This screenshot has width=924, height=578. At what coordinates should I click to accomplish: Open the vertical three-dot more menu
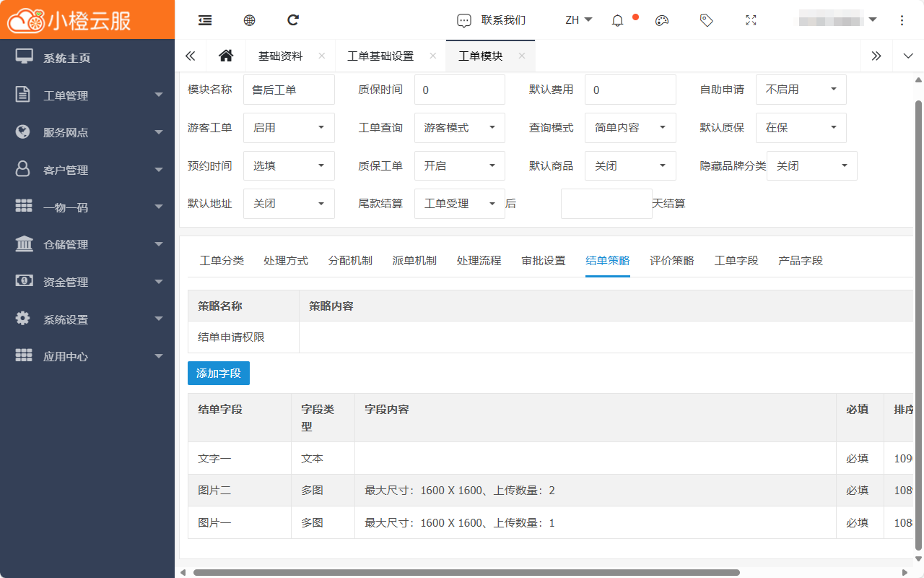click(902, 20)
